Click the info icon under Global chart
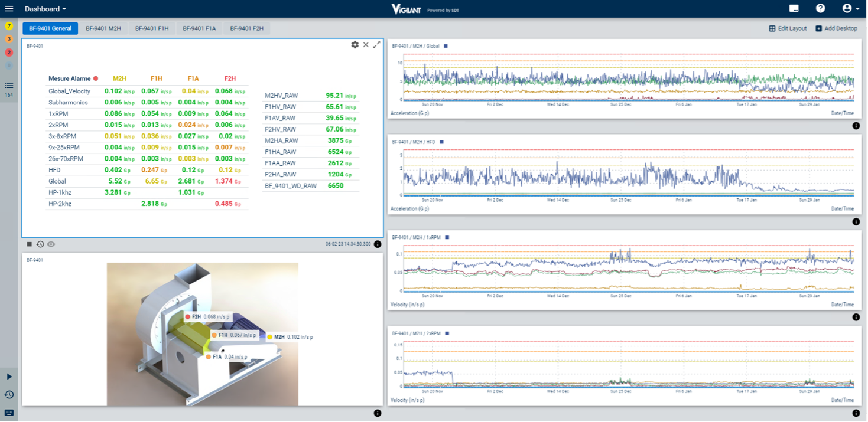Screen dimensions: 868x422 click(856, 126)
